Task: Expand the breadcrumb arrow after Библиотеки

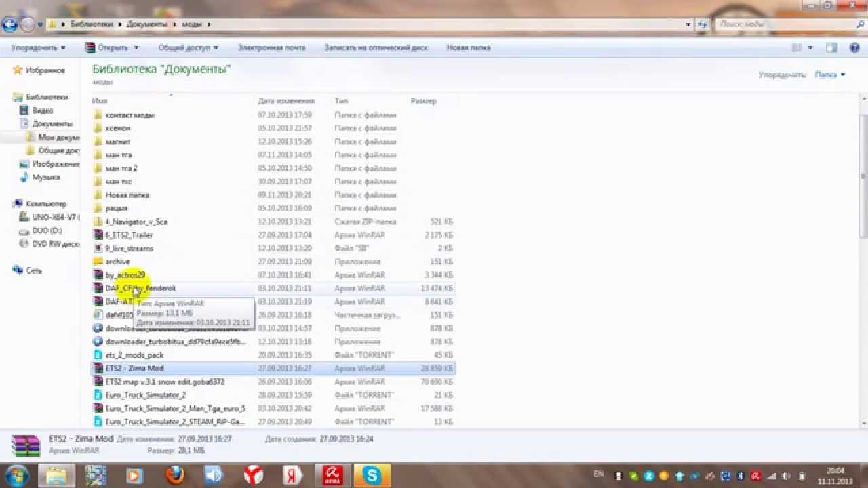Action: click(120, 24)
